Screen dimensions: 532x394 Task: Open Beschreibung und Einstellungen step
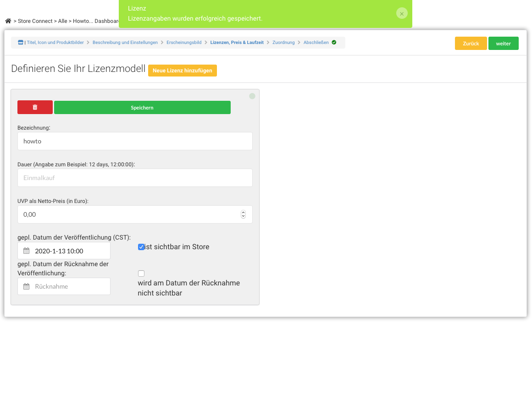[x=125, y=43]
